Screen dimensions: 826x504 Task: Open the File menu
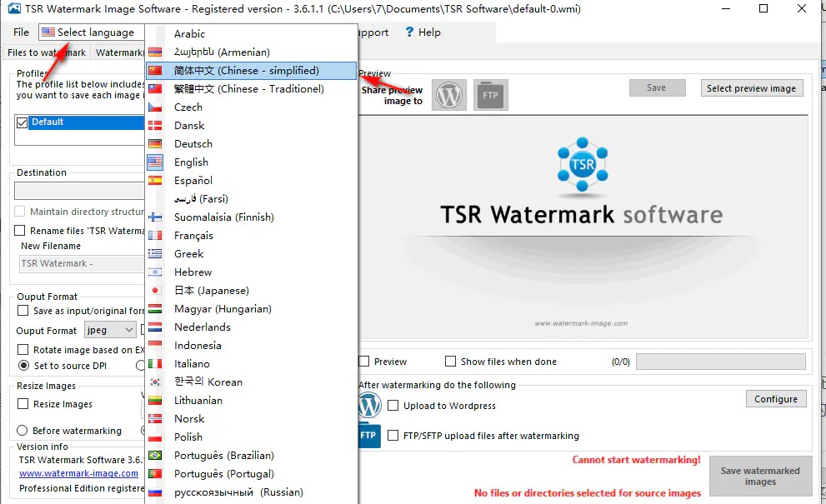point(21,32)
